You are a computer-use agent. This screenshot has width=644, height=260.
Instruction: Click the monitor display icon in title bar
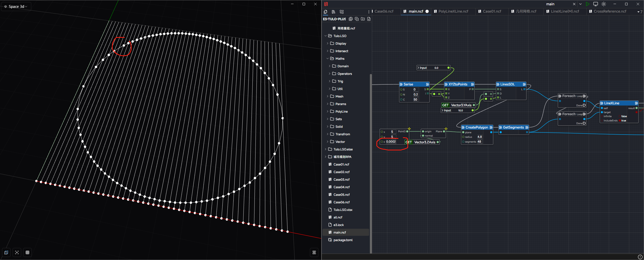[x=596, y=4]
